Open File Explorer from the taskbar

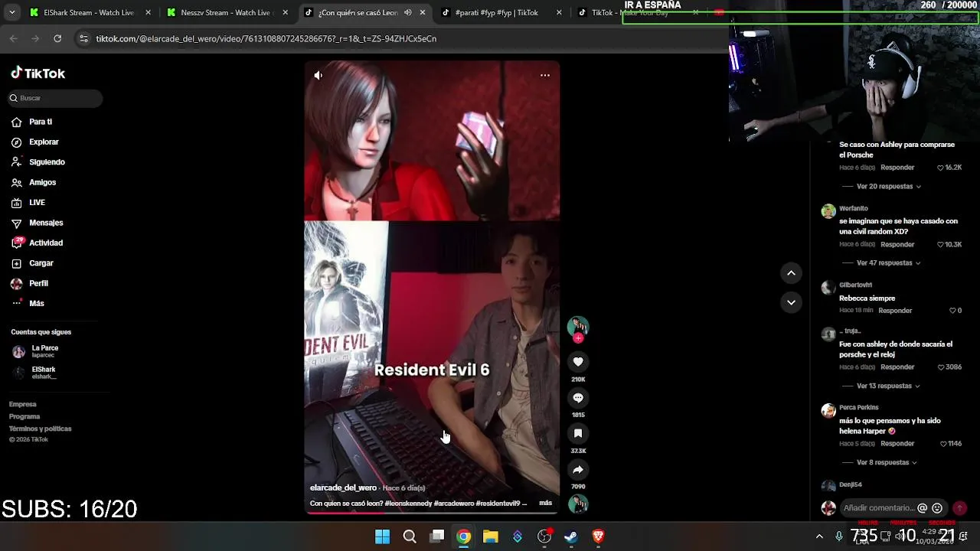[x=490, y=536]
